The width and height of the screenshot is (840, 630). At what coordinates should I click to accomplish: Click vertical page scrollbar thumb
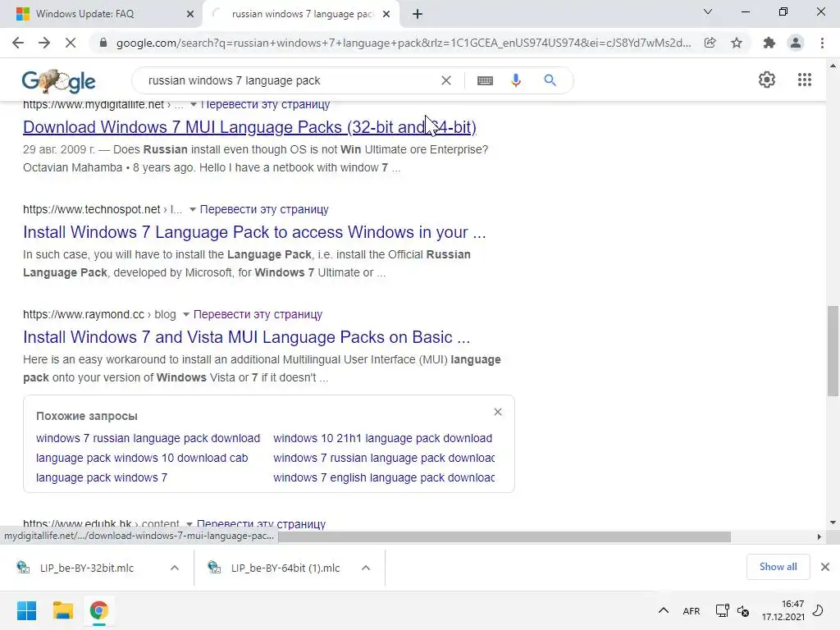click(833, 351)
